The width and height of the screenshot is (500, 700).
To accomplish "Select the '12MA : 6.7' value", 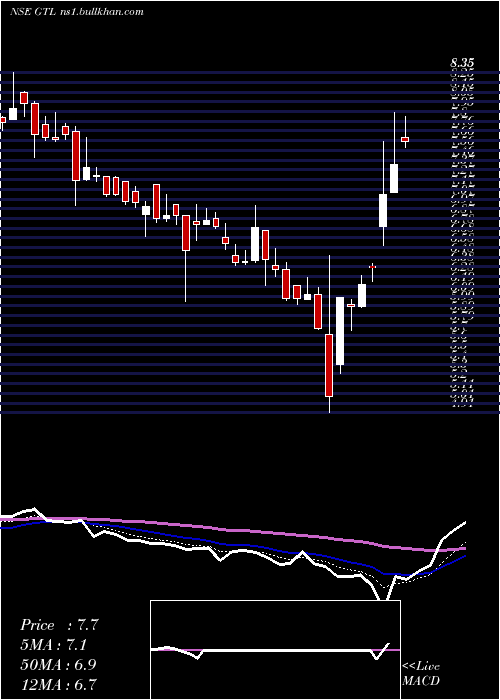I will (59, 684).
